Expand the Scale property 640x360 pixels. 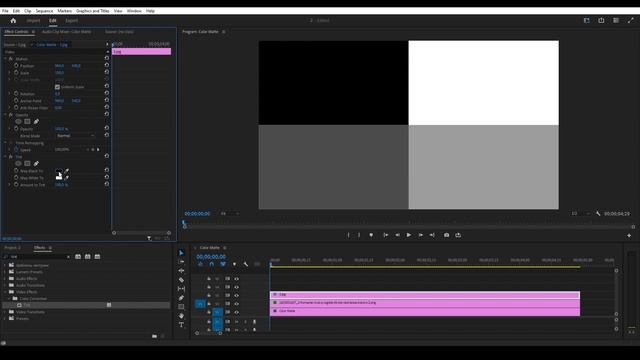10,73
